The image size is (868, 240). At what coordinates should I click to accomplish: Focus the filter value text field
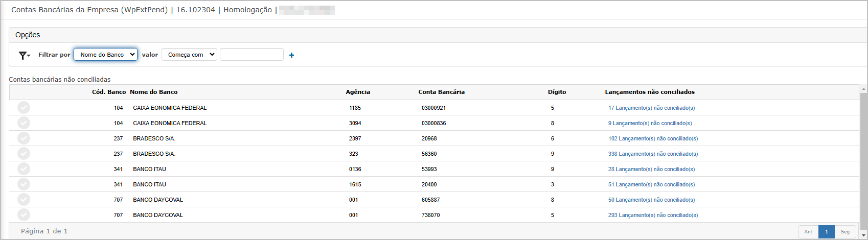252,54
